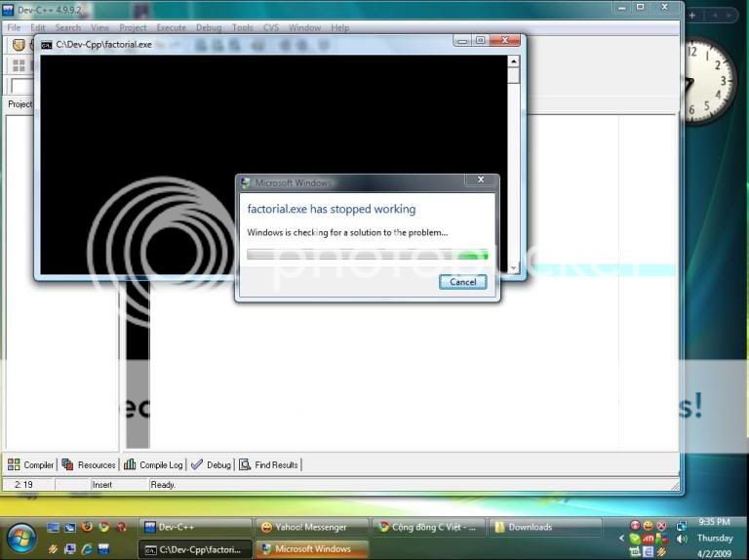This screenshot has height=560, width=749.
Task: Maximize the factorial.exe console window
Action: pyautogui.click(x=481, y=41)
